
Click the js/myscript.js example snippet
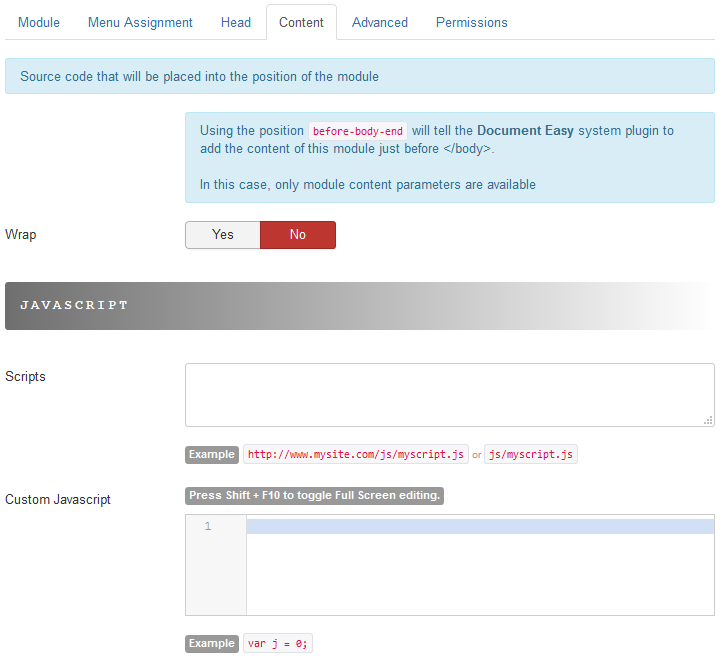tap(531, 454)
